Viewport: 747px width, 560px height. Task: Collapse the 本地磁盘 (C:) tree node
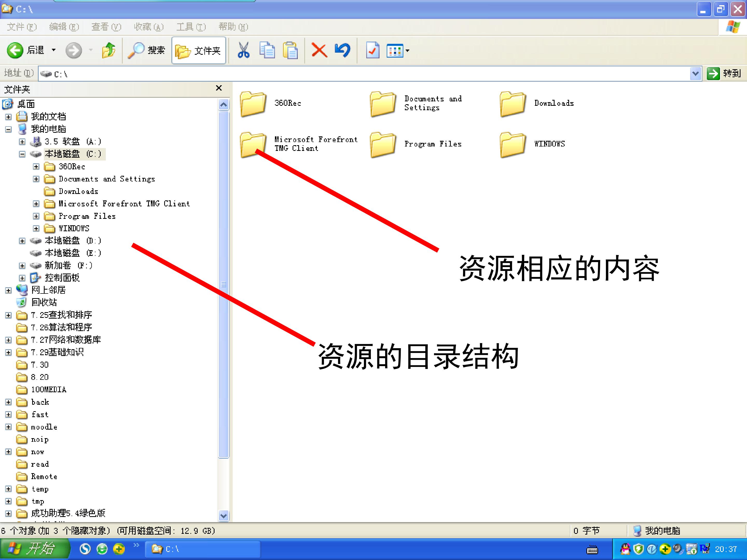22,154
